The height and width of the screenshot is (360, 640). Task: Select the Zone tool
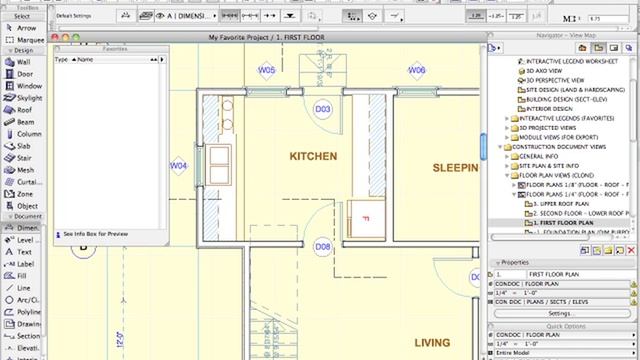pyautogui.click(x=23, y=194)
